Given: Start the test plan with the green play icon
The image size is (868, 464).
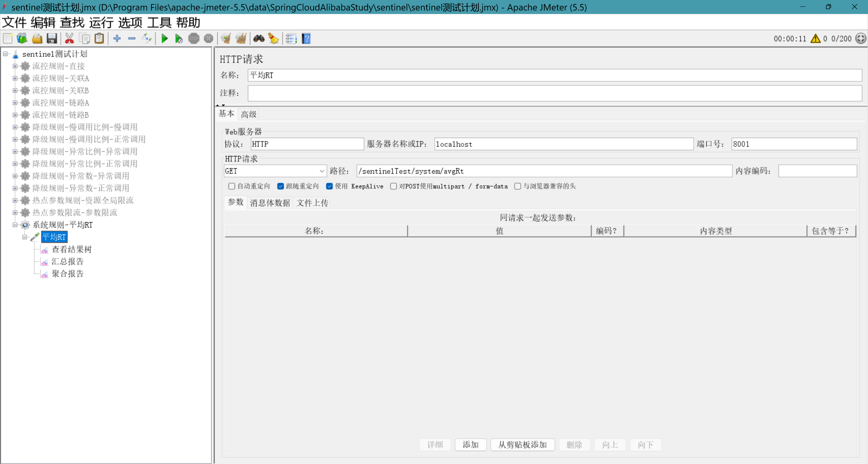Looking at the screenshot, I should click(164, 38).
